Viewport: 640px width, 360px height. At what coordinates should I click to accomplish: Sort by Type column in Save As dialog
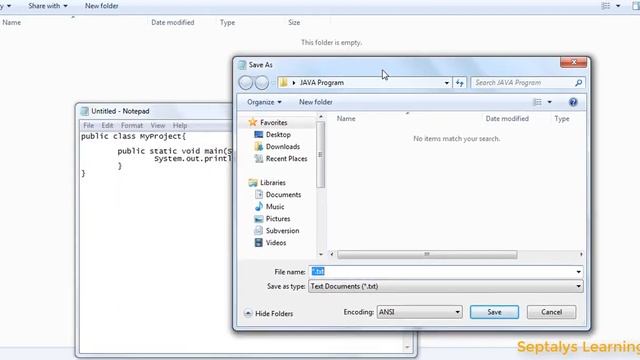click(562, 119)
